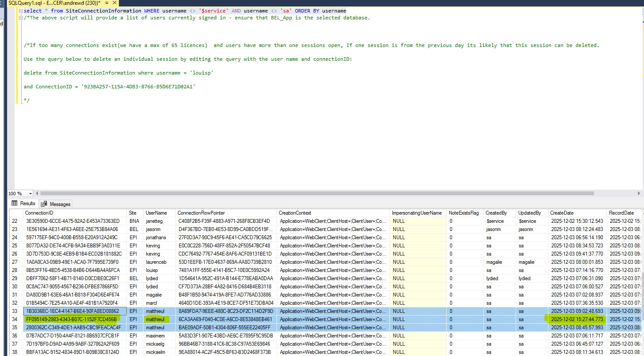Select row 22 janetteg username cell
The width and height of the screenshot is (644, 356).
pos(154,221)
